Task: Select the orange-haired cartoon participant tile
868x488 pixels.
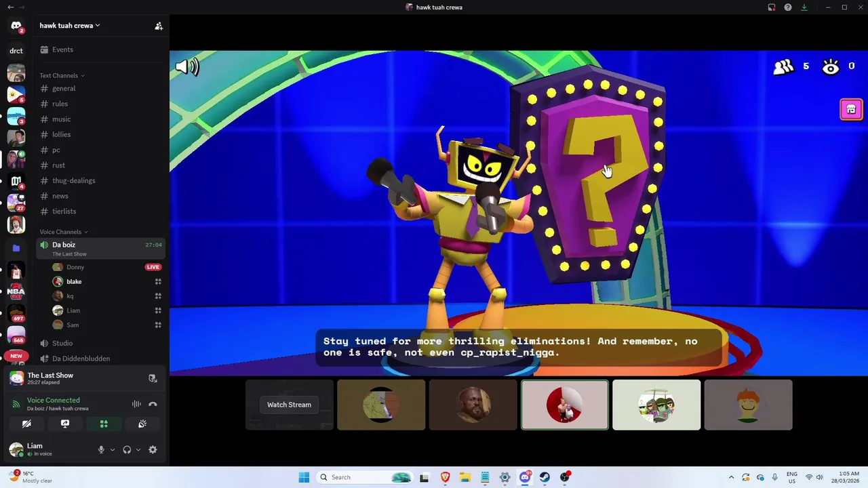Action: point(748,405)
